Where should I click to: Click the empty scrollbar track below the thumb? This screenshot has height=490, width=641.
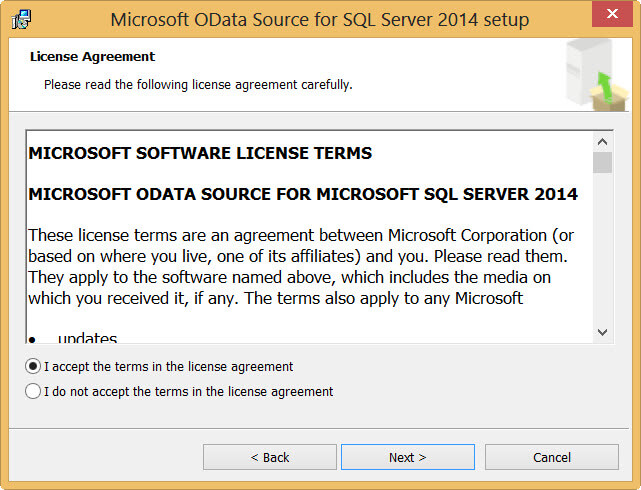(602, 250)
